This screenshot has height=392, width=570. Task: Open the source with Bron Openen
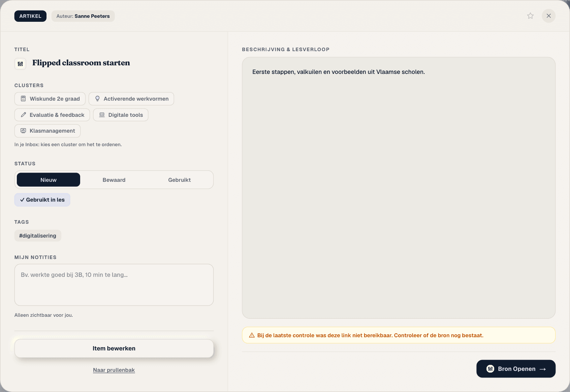[x=516, y=369]
